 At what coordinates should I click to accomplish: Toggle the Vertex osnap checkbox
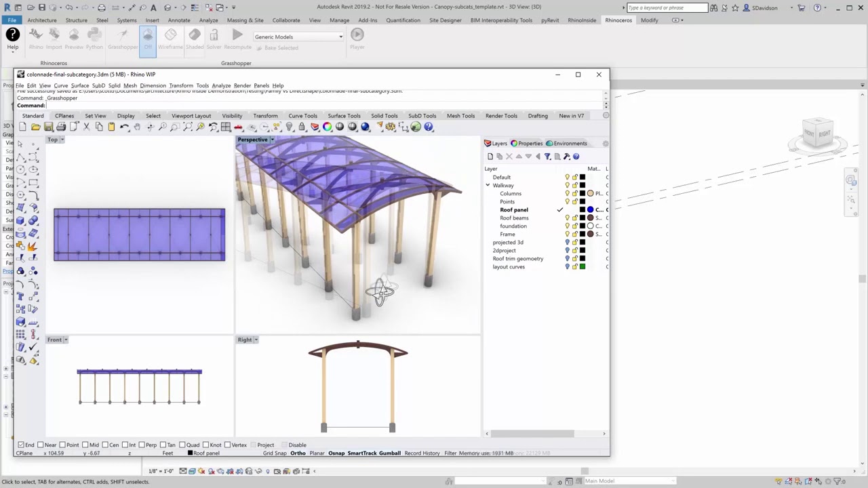[228, 445]
